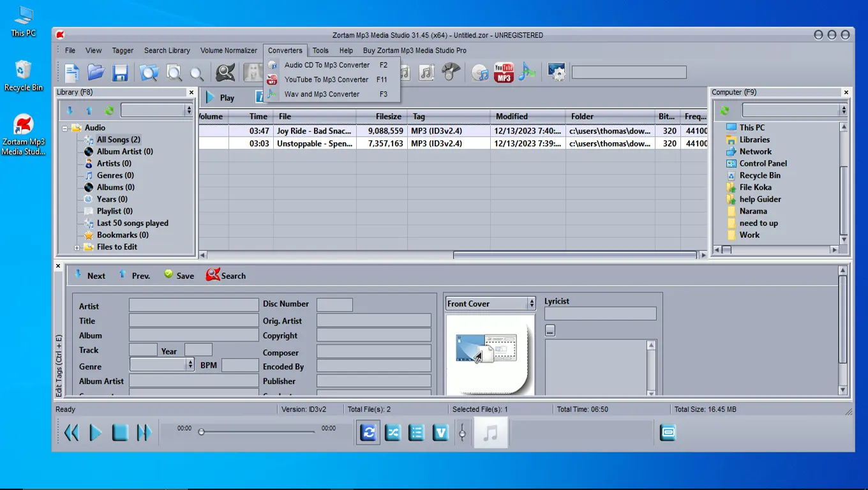
Task: Click the plain magnifying glass toolbar icon
Action: [197, 73]
